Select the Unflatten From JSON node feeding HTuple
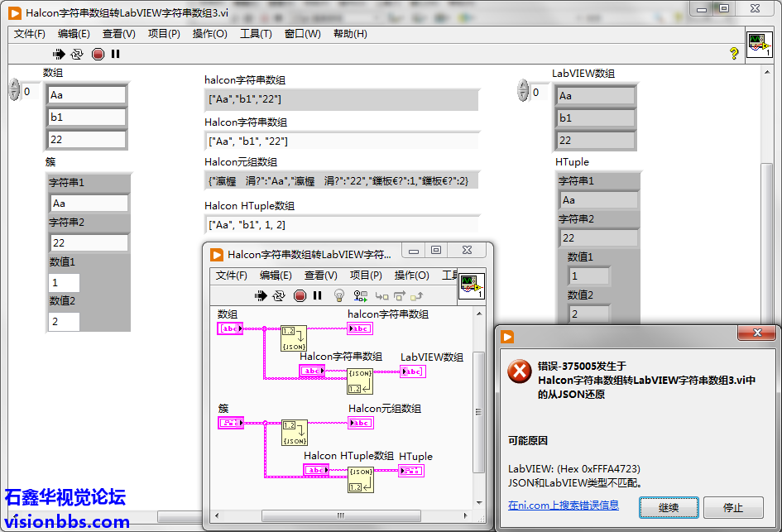This screenshot has height=532, width=782. tap(360, 480)
